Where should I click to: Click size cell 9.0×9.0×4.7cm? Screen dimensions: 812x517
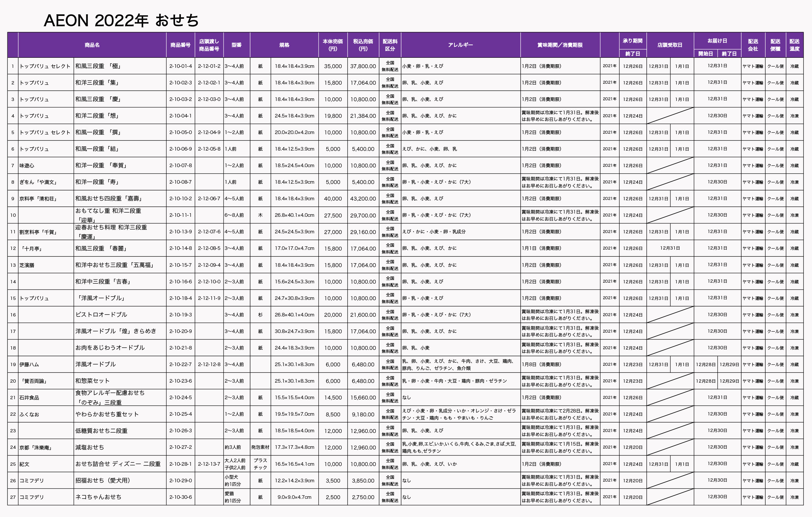pyautogui.click(x=294, y=497)
